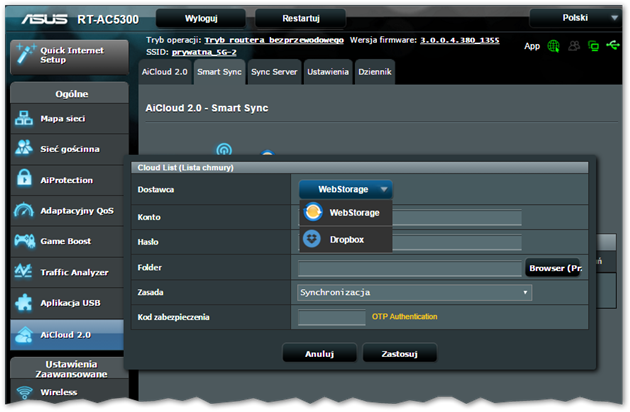Click the AiProtection padlock icon

click(24, 178)
